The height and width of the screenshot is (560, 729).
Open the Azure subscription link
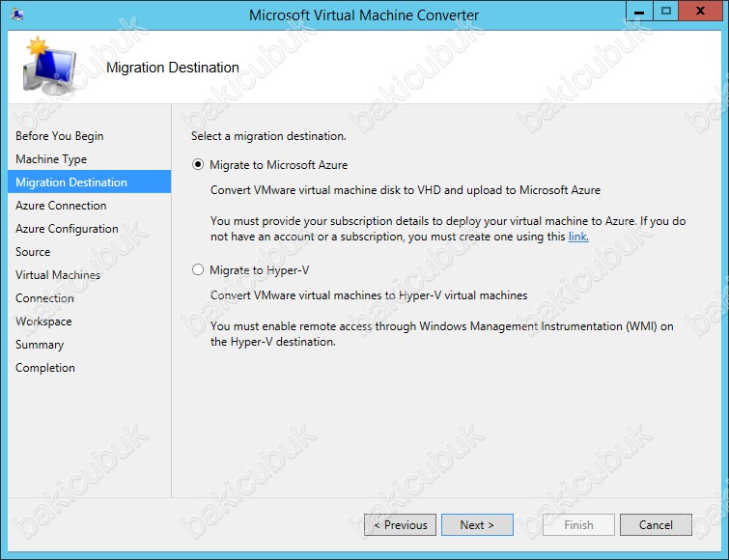(x=578, y=237)
